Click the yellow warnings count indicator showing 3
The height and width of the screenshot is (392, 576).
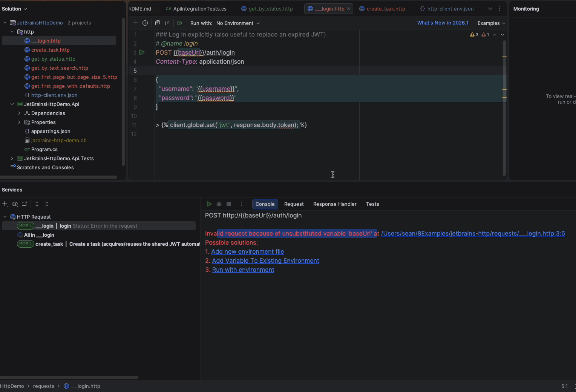pos(474,35)
